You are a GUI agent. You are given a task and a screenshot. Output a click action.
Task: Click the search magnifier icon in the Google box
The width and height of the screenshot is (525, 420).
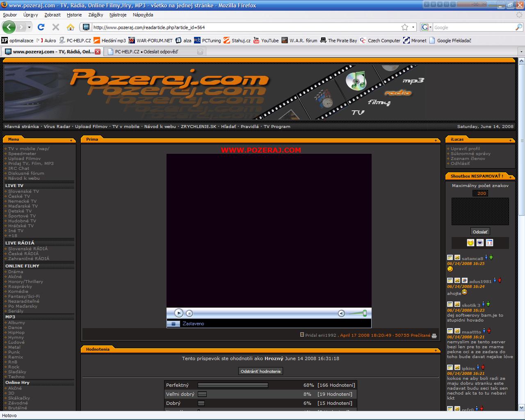pyautogui.click(x=519, y=27)
